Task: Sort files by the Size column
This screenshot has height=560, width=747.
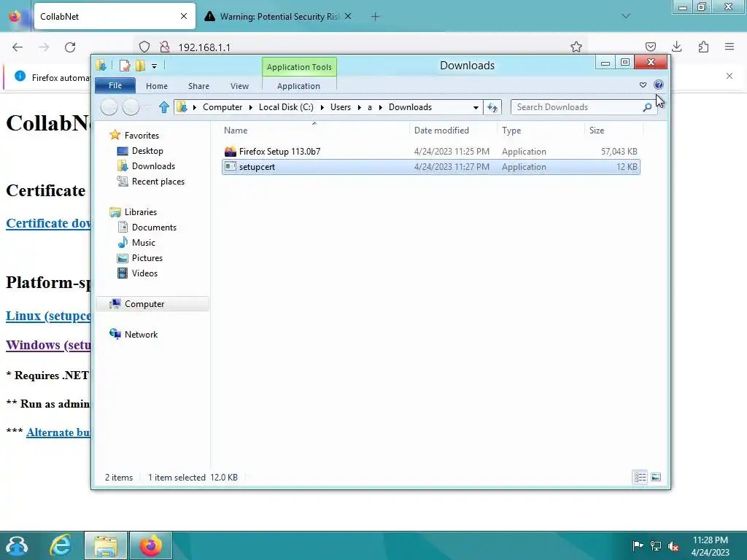Action: 597,131
